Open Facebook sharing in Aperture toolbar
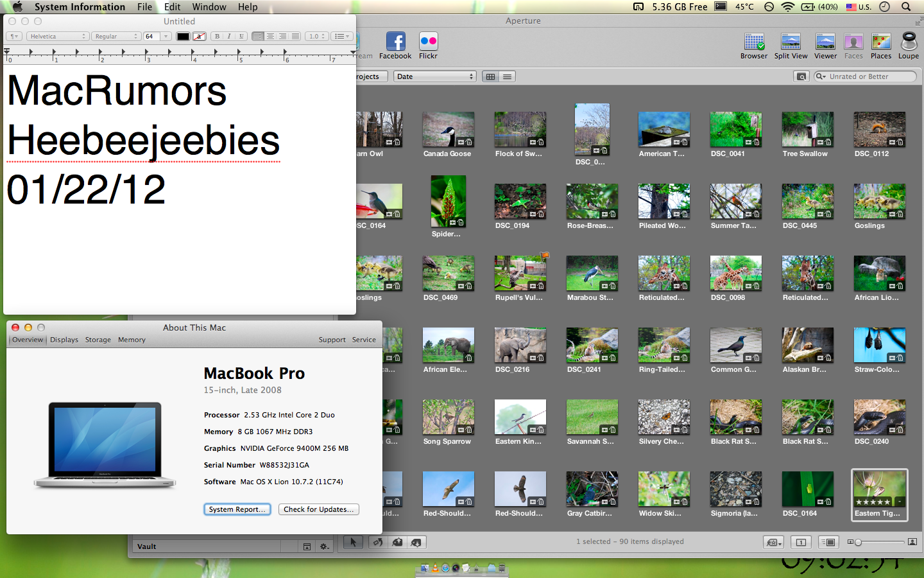 tap(395, 46)
